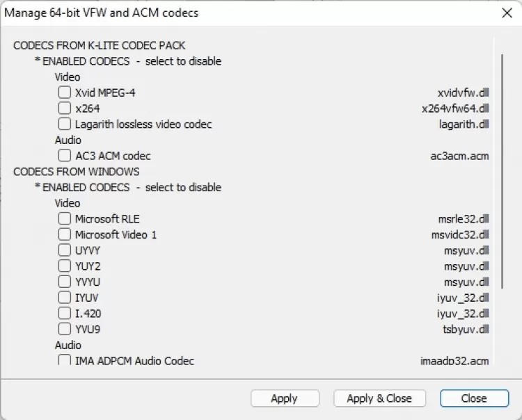The image size is (522, 420).
Task: Enable the Xvid MPEG-4 checkbox
Action: pyautogui.click(x=65, y=92)
